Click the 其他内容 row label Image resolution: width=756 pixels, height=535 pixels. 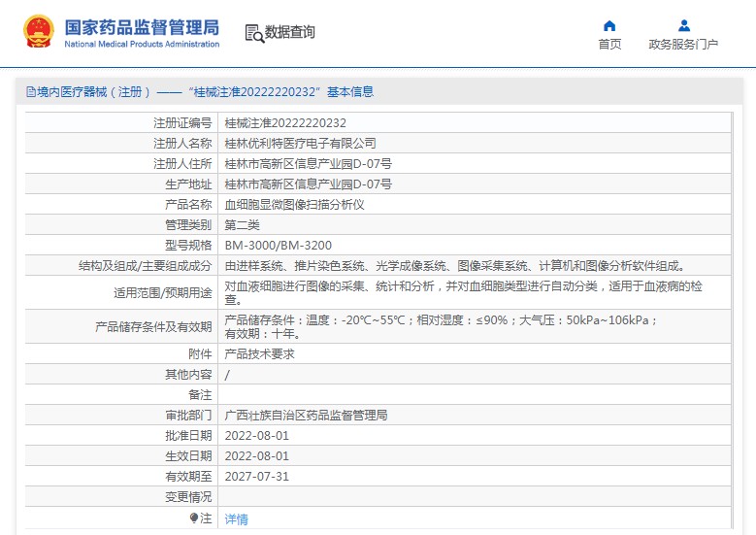pos(188,375)
